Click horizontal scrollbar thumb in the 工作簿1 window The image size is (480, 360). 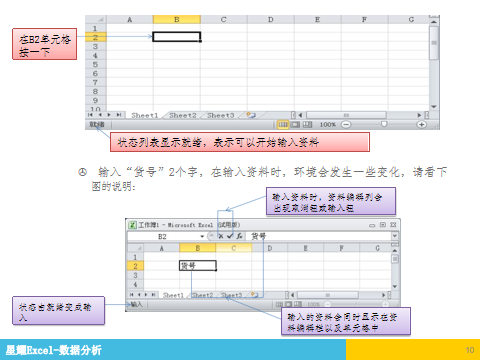[x=328, y=295]
